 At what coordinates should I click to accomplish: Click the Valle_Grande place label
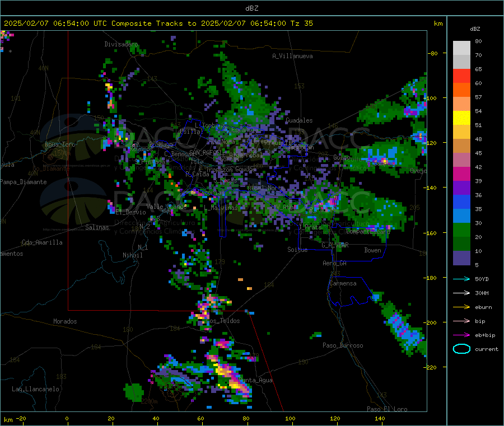166,206
